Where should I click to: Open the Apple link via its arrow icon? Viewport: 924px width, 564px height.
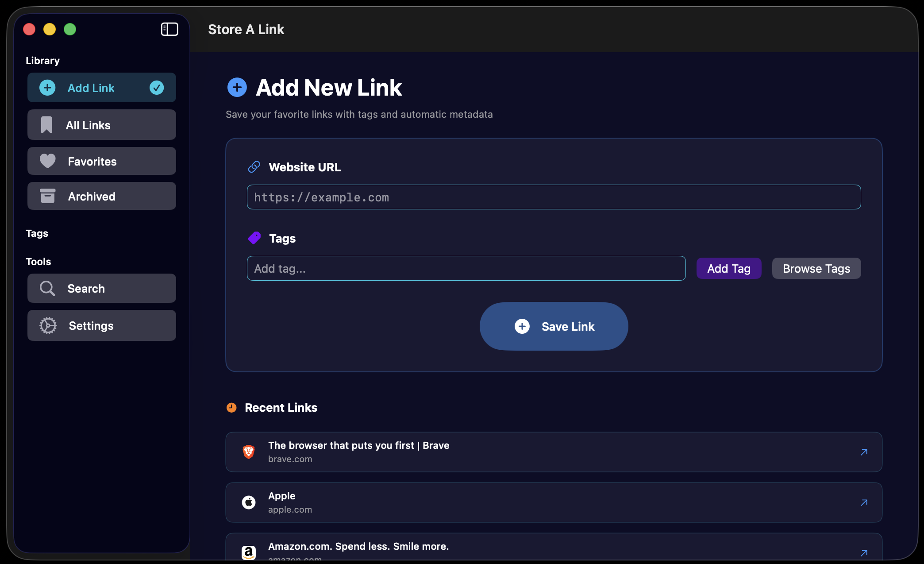[x=864, y=502]
